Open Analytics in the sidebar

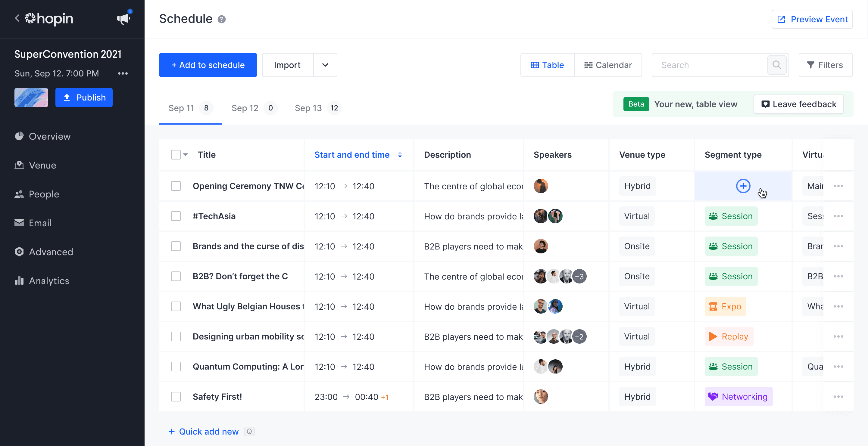48,281
